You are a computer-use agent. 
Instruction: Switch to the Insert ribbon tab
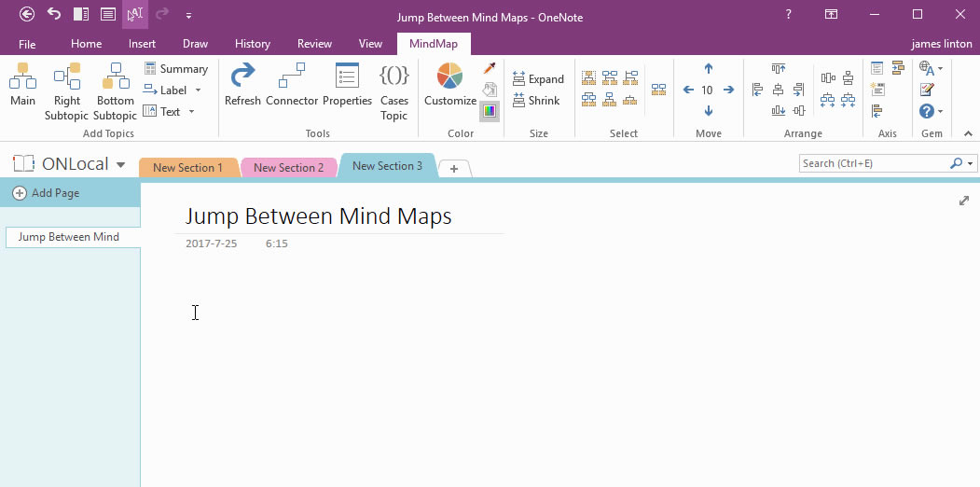coord(143,44)
